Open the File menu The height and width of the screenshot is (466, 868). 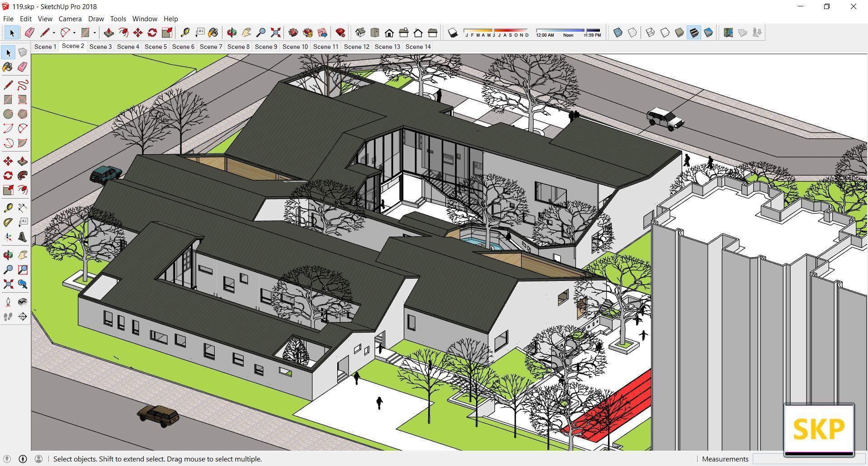pyautogui.click(x=8, y=19)
